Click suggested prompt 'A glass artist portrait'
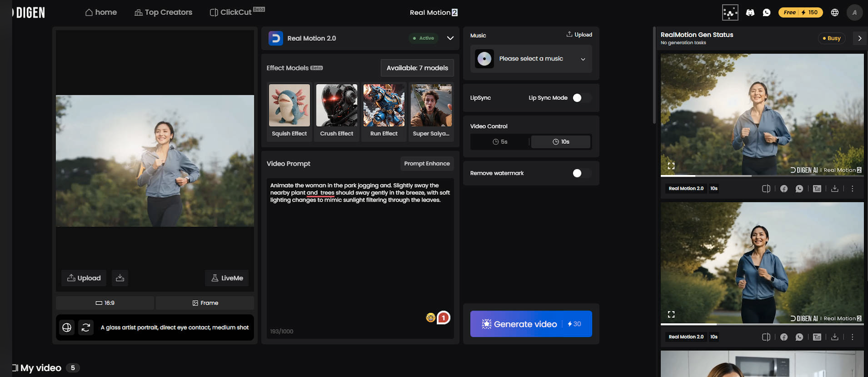The image size is (868, 377). coord(175,327)
